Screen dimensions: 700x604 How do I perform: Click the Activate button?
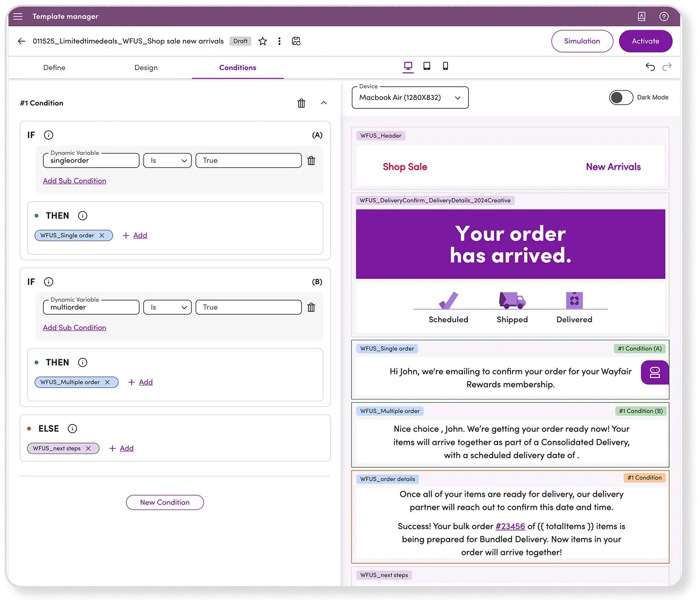[645, 41]
